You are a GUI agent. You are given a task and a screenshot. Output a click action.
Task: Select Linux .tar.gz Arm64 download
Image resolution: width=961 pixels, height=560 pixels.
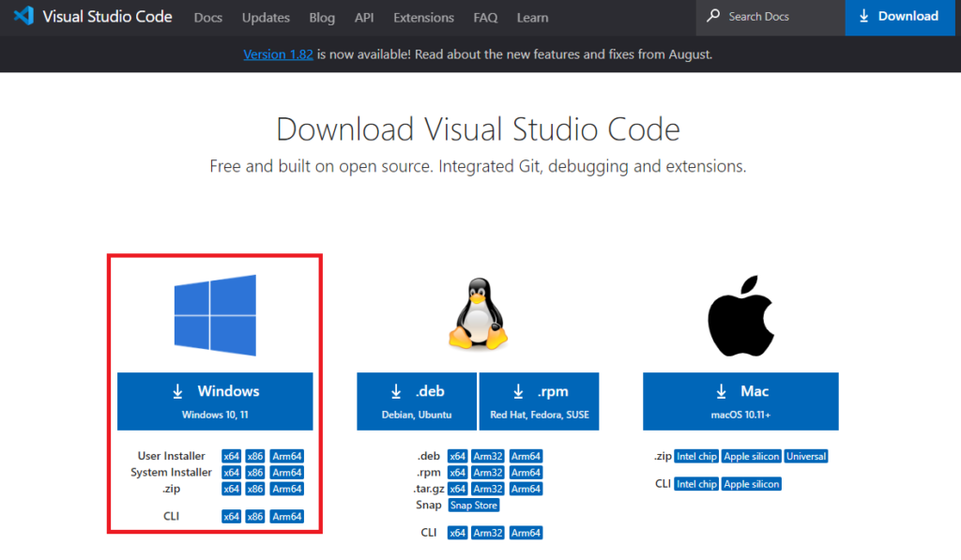pyautogui.click(x=526, y=489)
